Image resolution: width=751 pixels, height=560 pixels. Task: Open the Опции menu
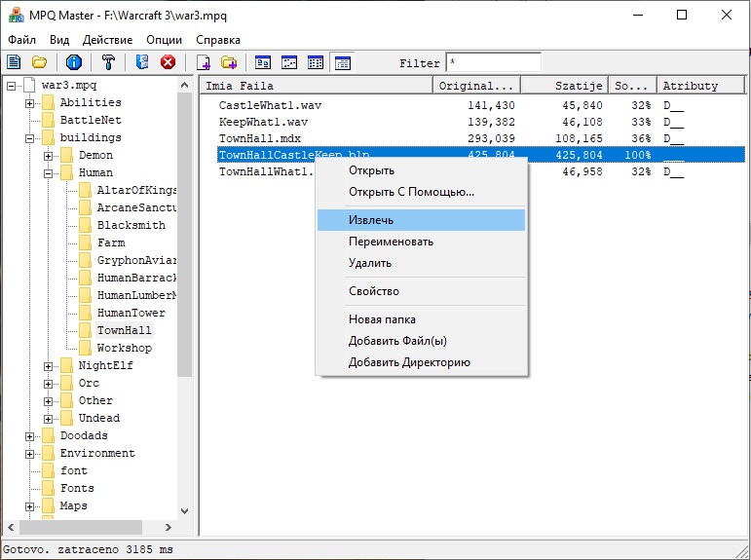click(165, 40)
